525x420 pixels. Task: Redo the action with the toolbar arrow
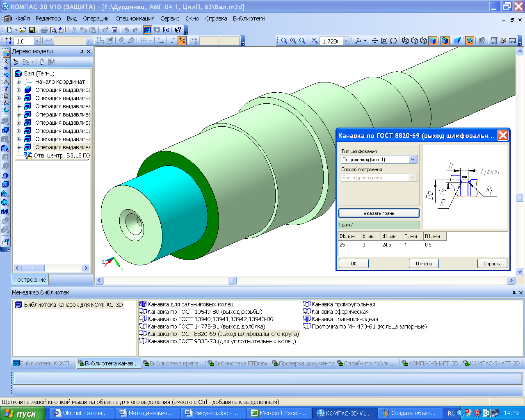tap(136, 30)
